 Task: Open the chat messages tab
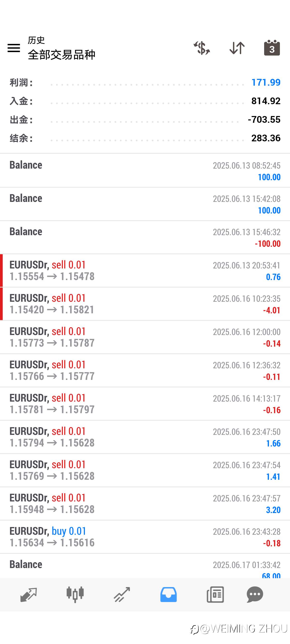255,595
